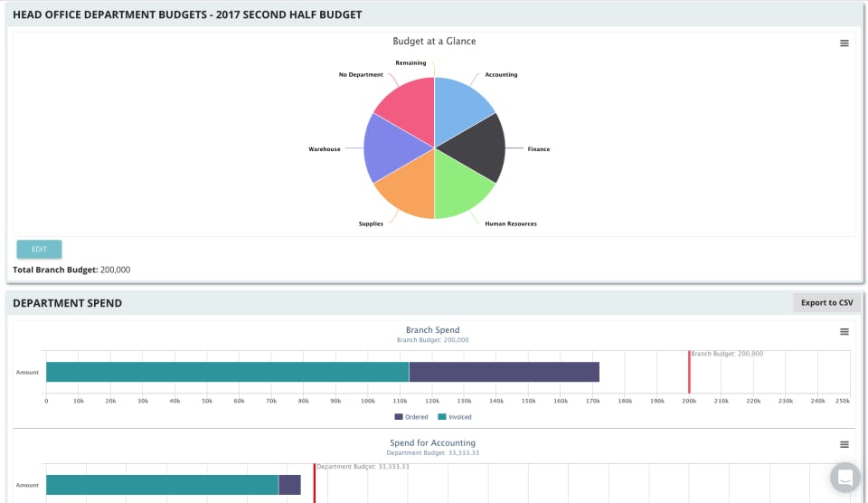Viewport: 868px width, 503px height.
Task: Open Branch Spend chart hamburger menu
Action: coord(844,332)
